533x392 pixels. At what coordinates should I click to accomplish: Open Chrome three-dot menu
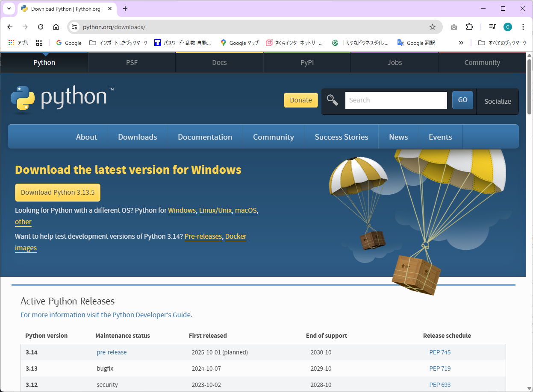[523, 27]
